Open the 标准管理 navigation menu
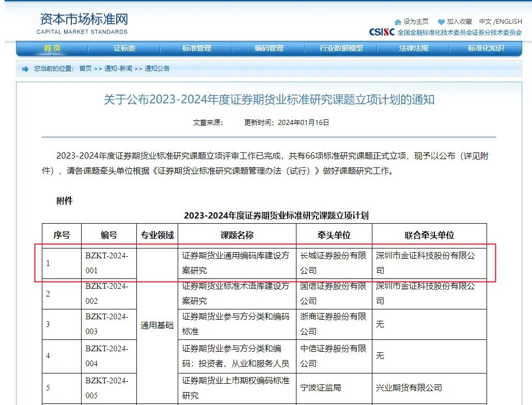The height and width of the screenshot is (405, 532). pyautogui.click(x=196, y=48)
